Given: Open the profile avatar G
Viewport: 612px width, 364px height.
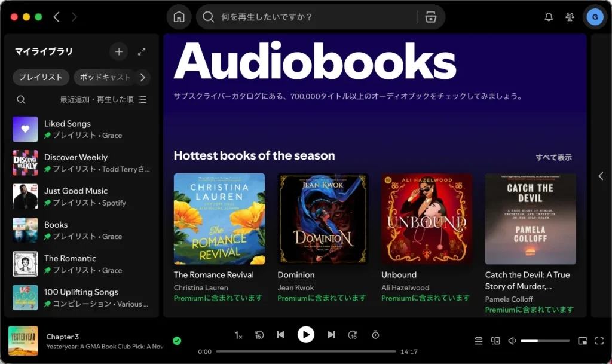Looking at the screenshot, I should 595,17.
